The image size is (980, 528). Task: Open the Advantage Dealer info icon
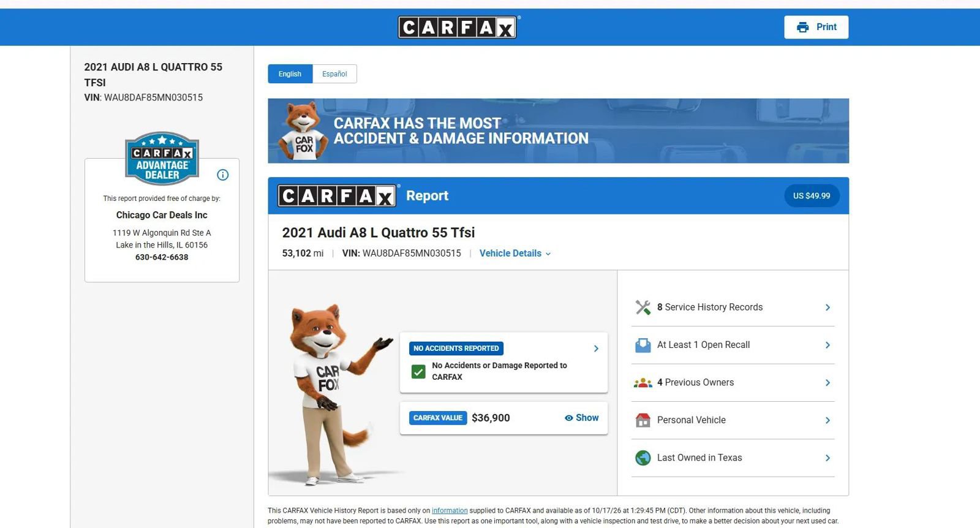tap(223, 175)
